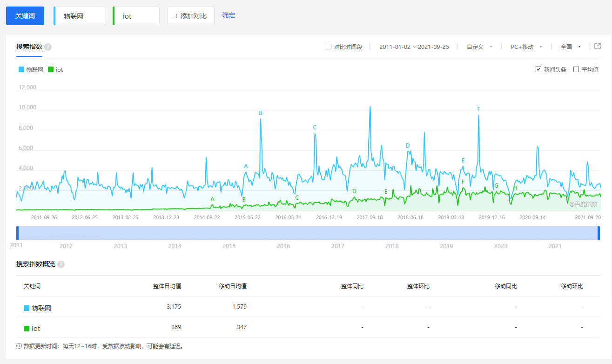612x364 pixels.
Task: Click blue news marker B on chart
Action: tap(261, 113)
